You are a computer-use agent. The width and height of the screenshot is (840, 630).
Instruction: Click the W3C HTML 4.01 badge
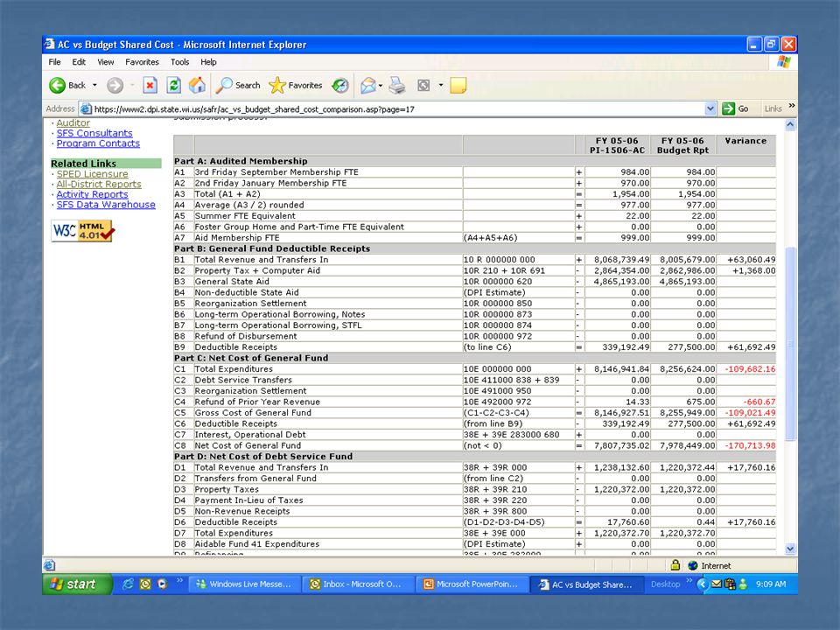click(x=83, y=231)
